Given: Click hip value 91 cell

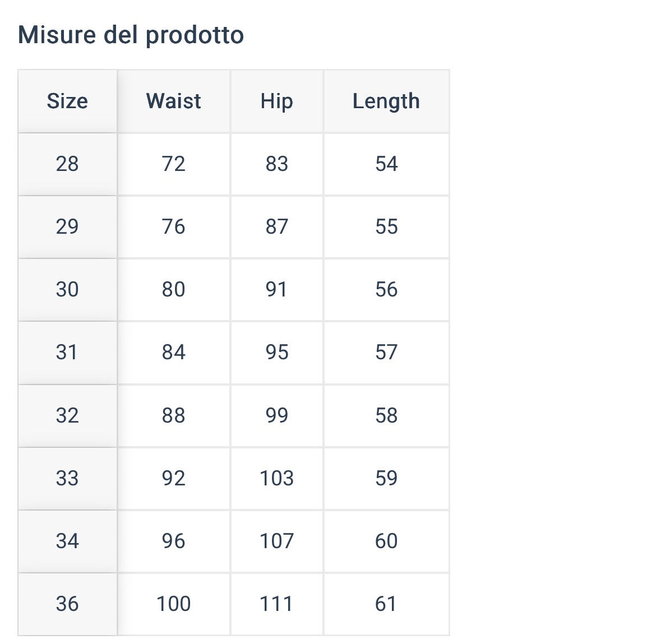Looking at the screenshot, I should pyautogui.click(x=276, y=290).
